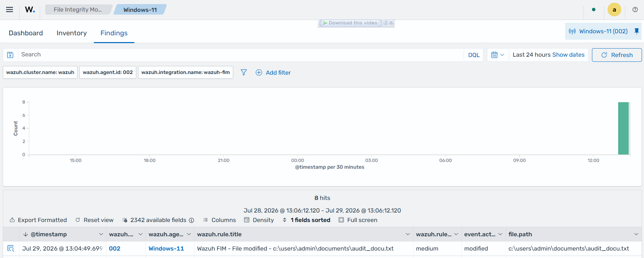Open wazuh.rule level column chevron
The image size is (644, 258).
point(456,234)
